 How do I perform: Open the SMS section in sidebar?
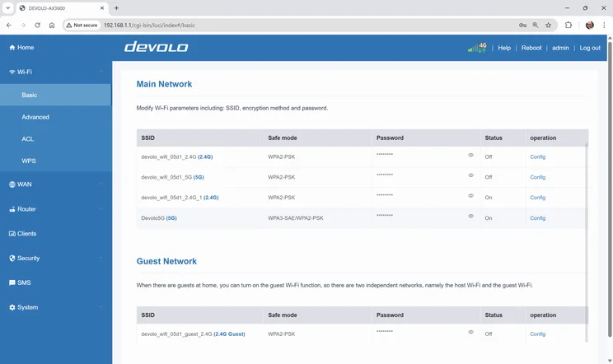(x=24, y=282)
